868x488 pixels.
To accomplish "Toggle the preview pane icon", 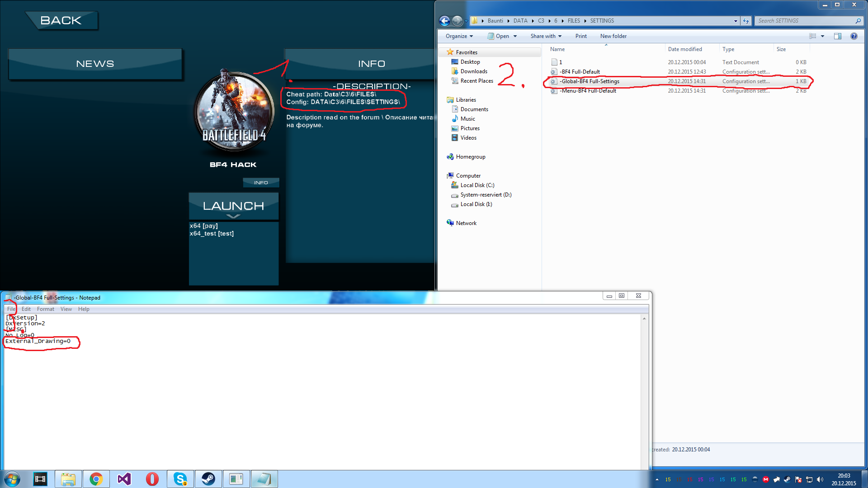I will click(837, 36).
